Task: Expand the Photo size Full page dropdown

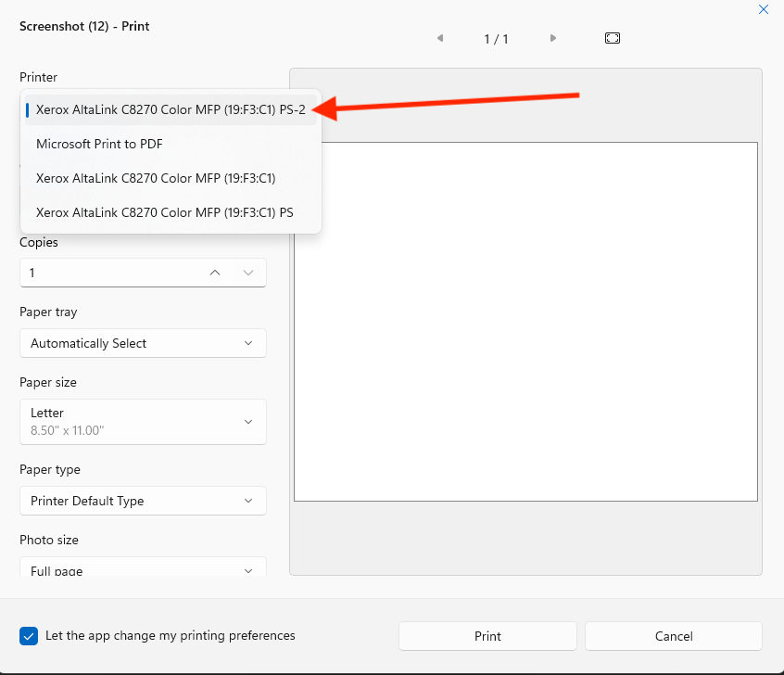Action: coord(143,569)
